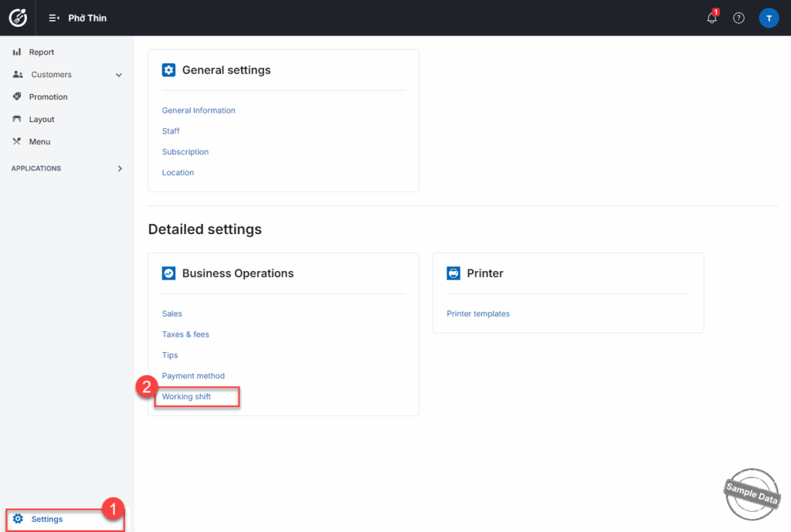
Task: Click the Printer section icon
Action: 453,273
